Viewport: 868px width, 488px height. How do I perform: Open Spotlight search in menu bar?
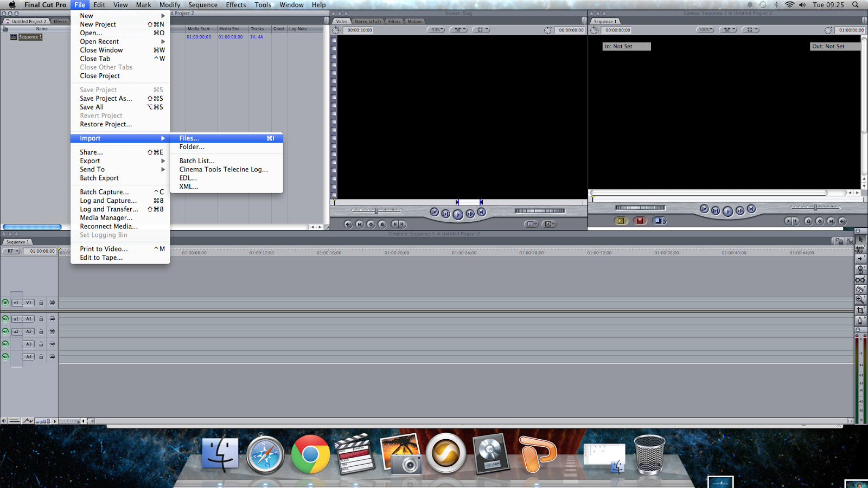tap(856, 5)
